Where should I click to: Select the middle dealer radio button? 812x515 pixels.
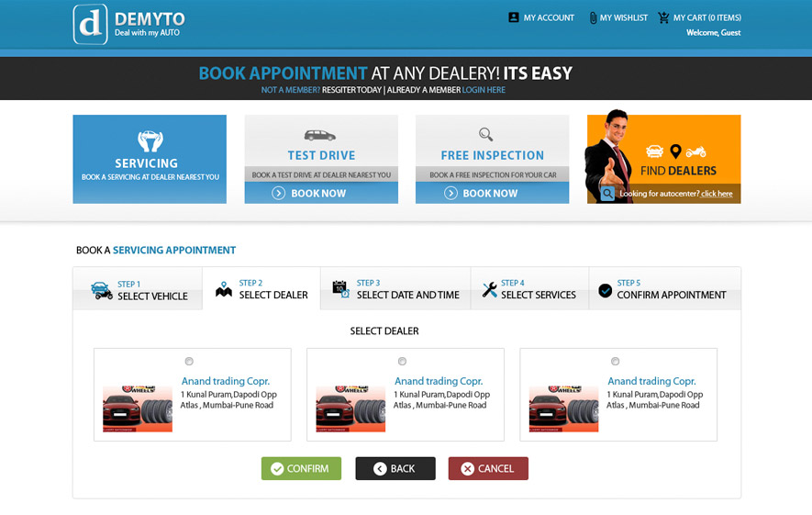point(402,362)
